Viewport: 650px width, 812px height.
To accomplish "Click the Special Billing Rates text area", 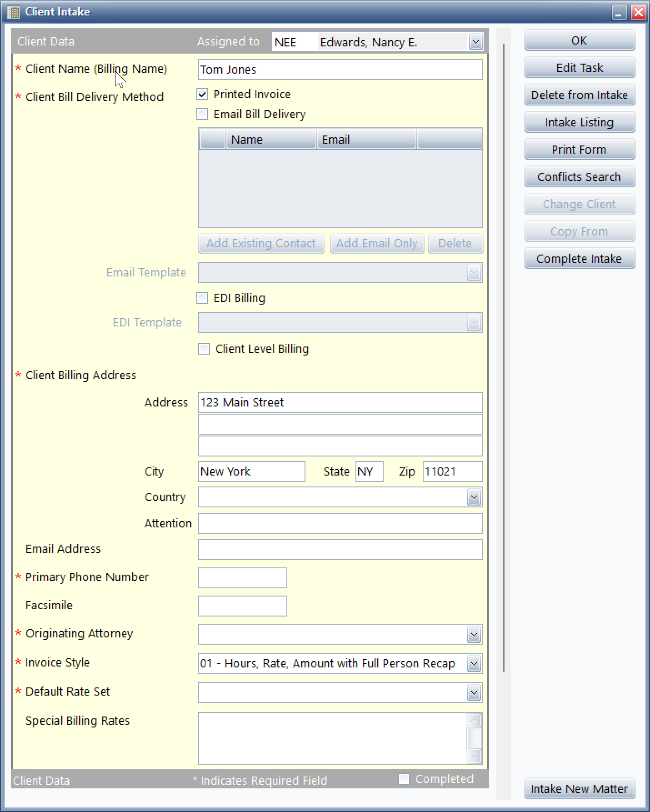I will 333,738.
